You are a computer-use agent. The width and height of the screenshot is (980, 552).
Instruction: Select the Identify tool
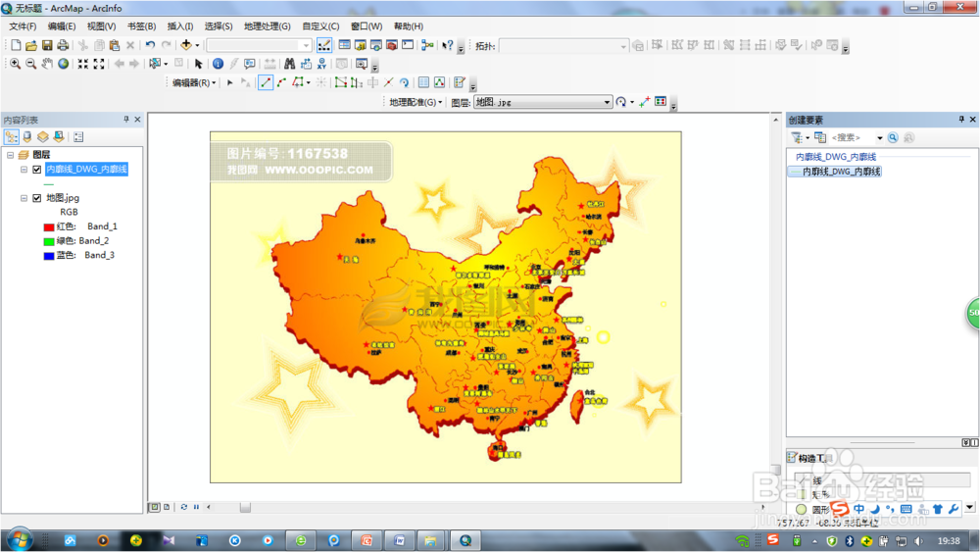pos(218,64)
